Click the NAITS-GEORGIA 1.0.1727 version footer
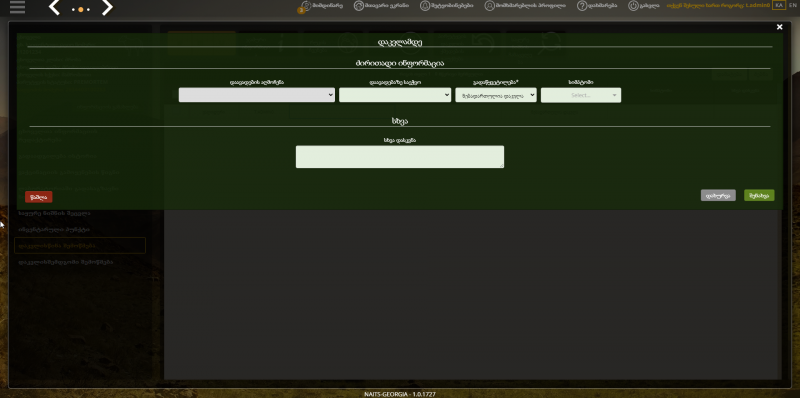Viewport: 800px width, 398px height. pyautogui.click(x=400, y=394)
